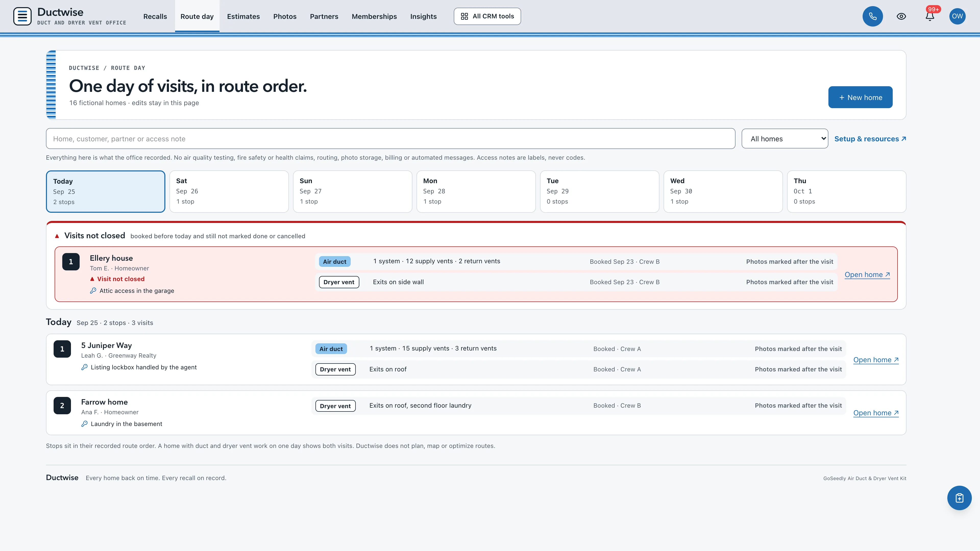Viewport: 980px width, 551px height.
Task: Select the Mon Sep 28 day card
Action: [476, 191]
